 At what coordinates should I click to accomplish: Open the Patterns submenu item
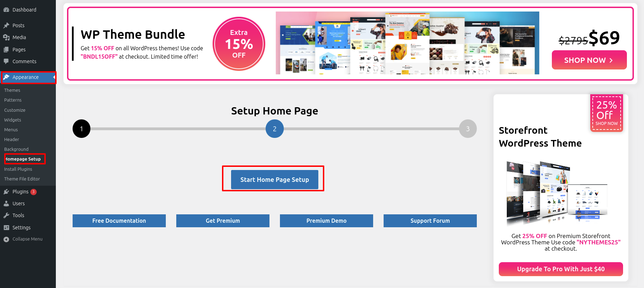(13, 100)
